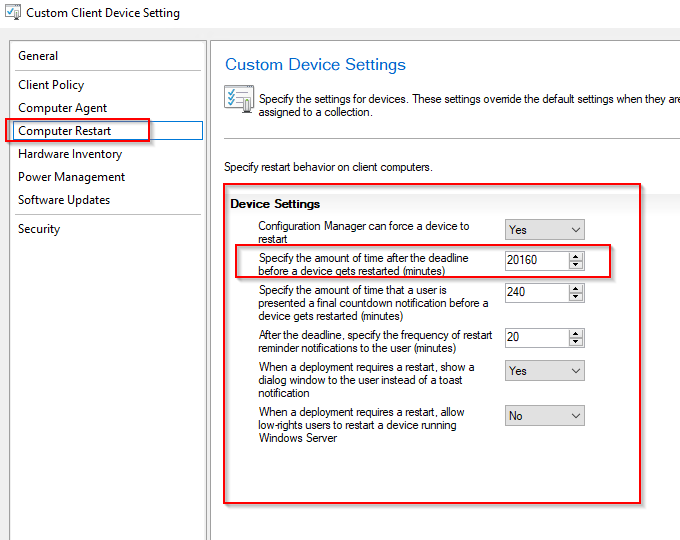Select the Computer Restart category
680x540 pixels.
108,131
